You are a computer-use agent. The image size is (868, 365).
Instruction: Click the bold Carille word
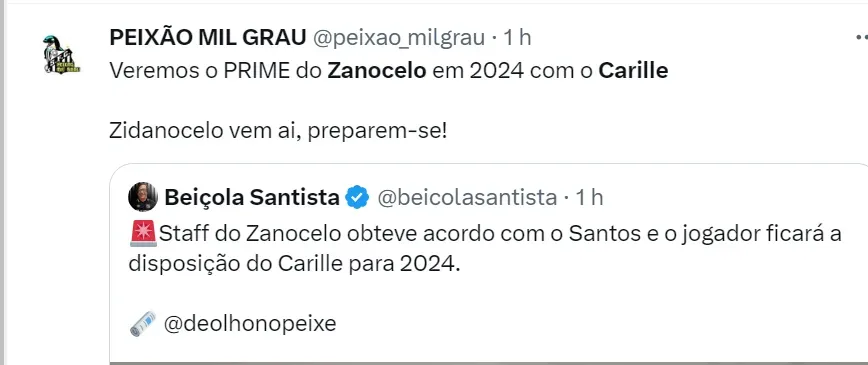coord(633,71)
